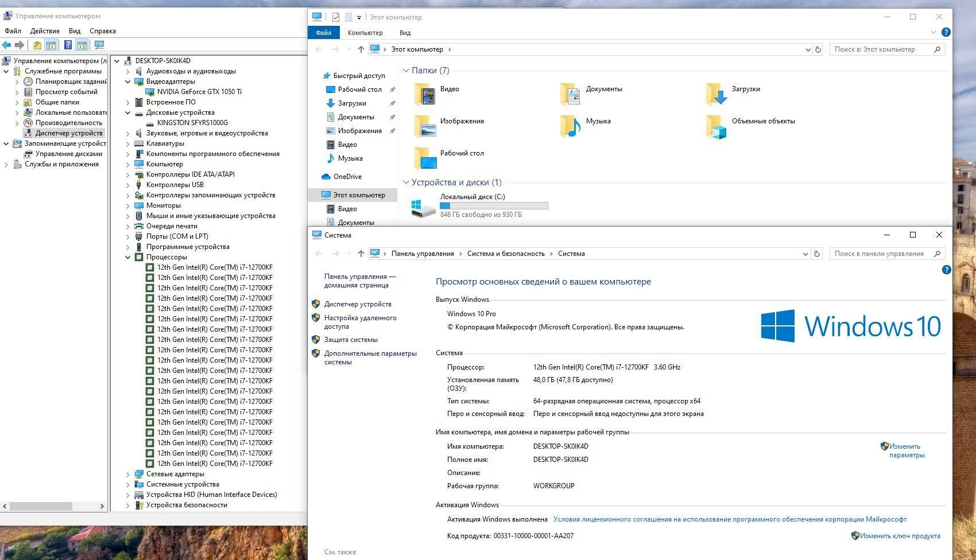Open the blue Файл tab in Explorer
Viewport: 976px width, 560px height.
click(x=324, y=33)
